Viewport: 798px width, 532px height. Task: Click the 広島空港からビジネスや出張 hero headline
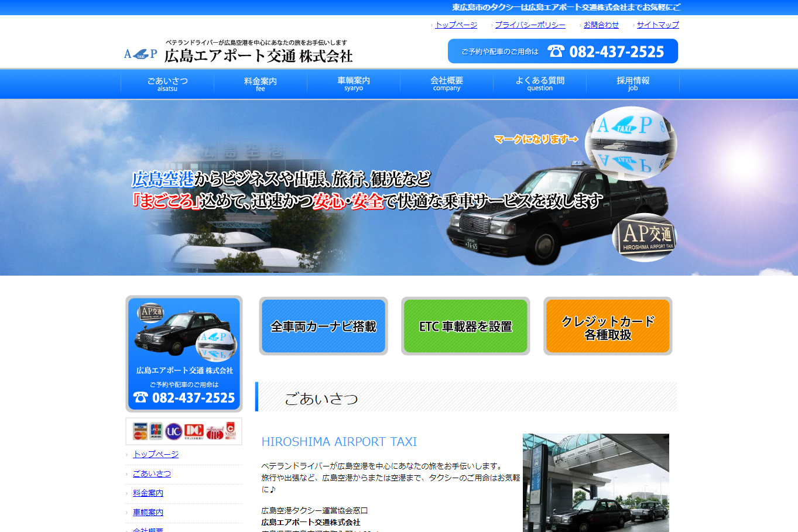[281, 179]
